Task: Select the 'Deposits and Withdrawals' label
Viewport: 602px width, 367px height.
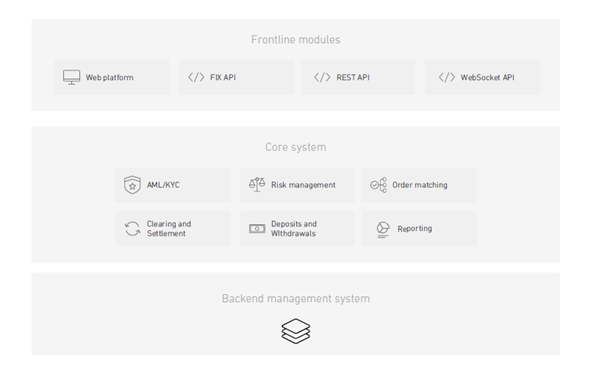Action: point(294,229)
